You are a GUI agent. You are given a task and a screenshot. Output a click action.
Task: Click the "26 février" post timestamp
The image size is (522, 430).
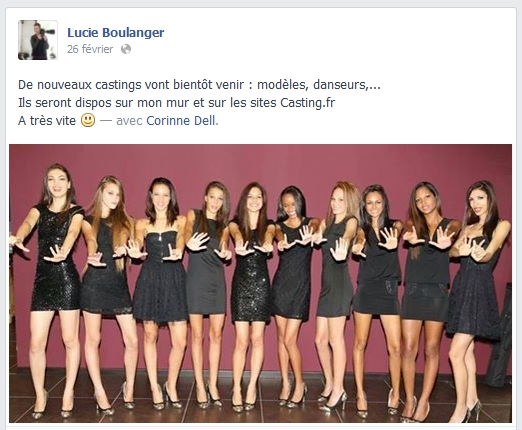point(90,49)
